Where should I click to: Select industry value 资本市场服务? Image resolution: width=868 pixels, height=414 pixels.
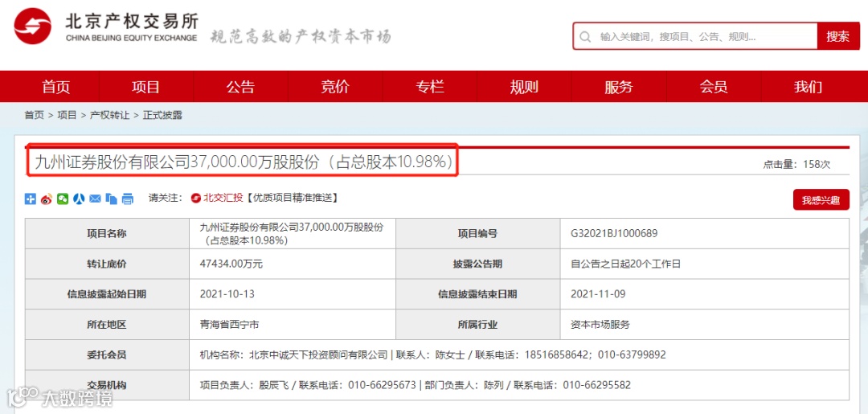pyautogui.click(x=600, y=325)
